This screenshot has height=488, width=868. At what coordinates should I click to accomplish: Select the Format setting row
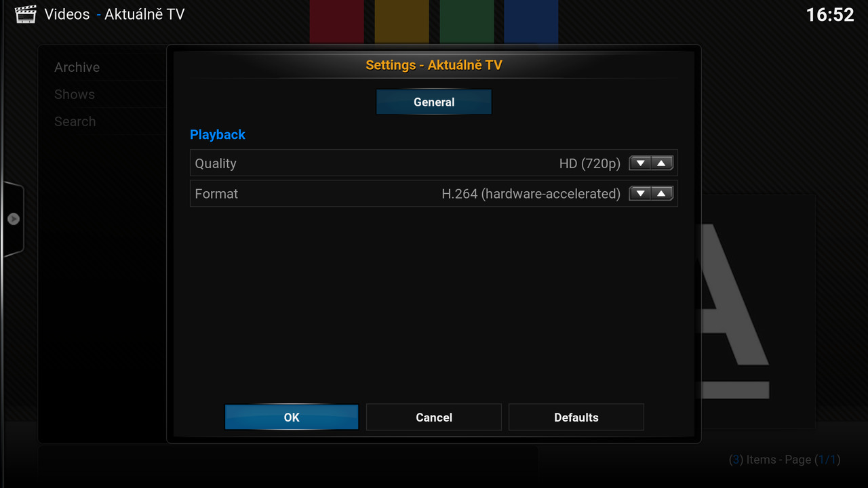click(x=407, y=194)
